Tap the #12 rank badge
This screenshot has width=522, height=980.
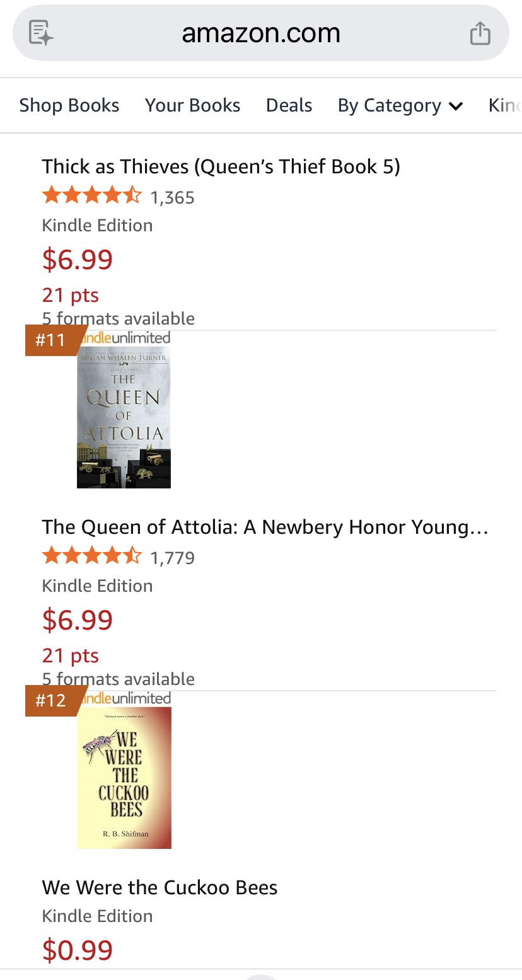coord(50,701)
